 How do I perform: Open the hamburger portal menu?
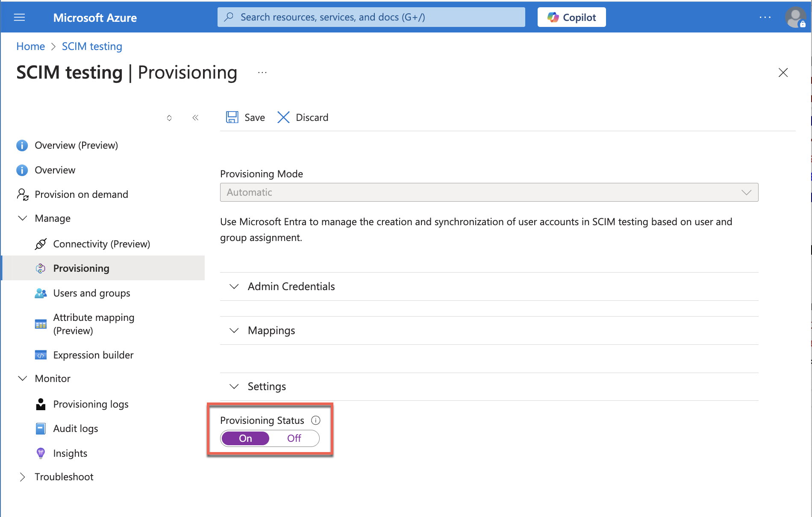point(20,18)
